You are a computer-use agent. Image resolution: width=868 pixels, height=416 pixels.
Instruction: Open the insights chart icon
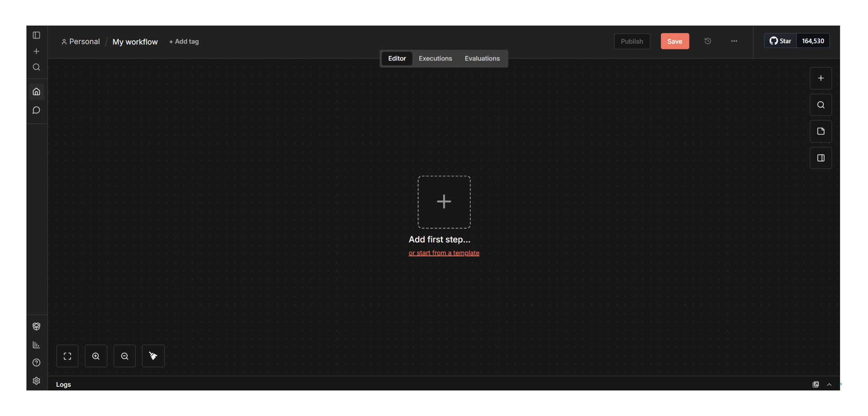[x=36, y=345]
